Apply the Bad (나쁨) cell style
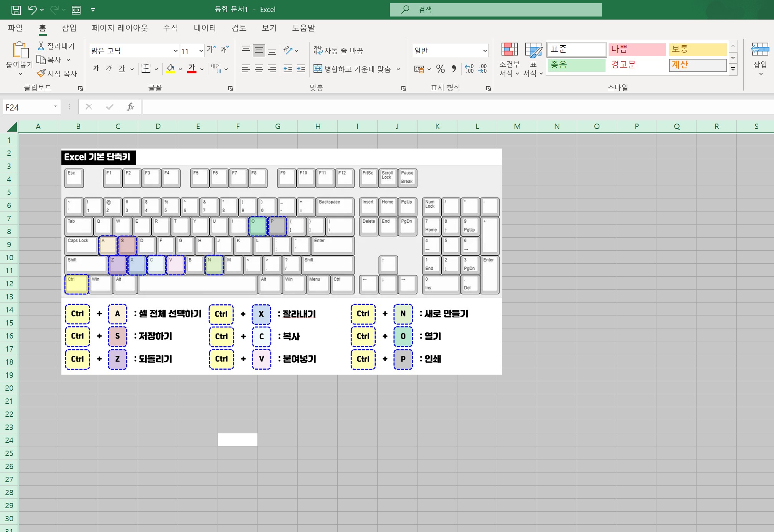774x532 pixels. click(637, 49)
